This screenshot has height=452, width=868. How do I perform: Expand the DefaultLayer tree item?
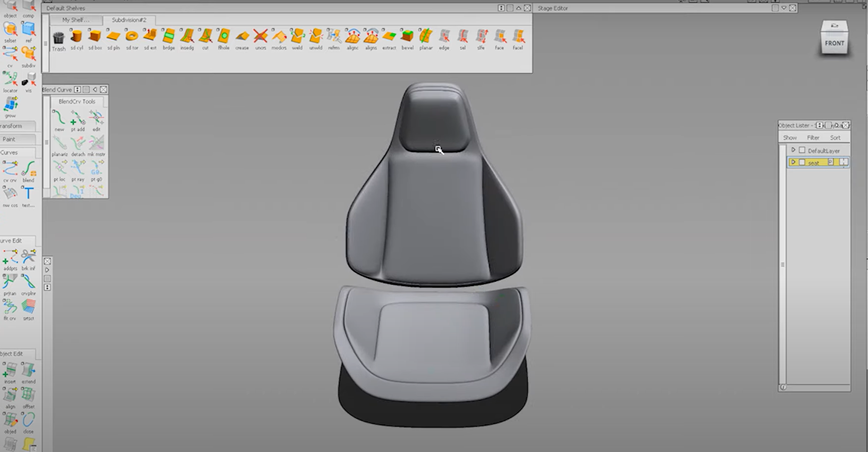pos(793,150)
